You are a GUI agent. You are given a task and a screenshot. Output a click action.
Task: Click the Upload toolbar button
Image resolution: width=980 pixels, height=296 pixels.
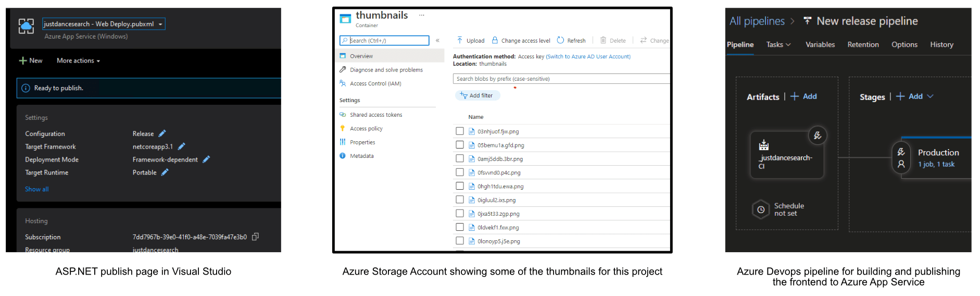coord(470,40)
